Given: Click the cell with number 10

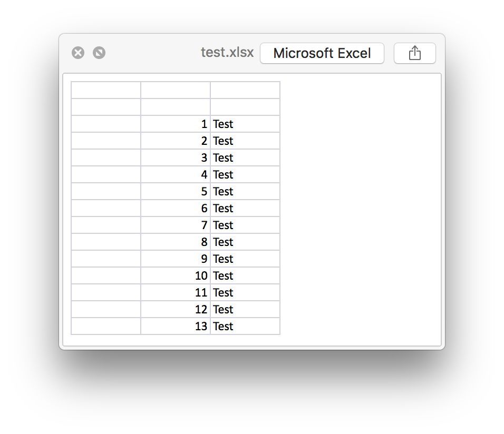Looking at the screenshot, I should tap(176, 276).
